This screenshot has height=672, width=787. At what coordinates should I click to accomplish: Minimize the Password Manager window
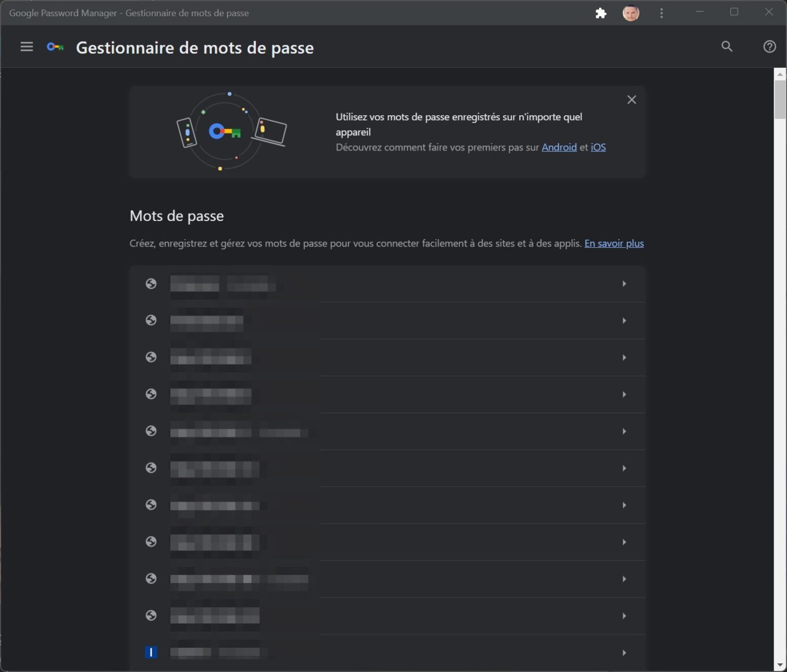click(700, 12)
